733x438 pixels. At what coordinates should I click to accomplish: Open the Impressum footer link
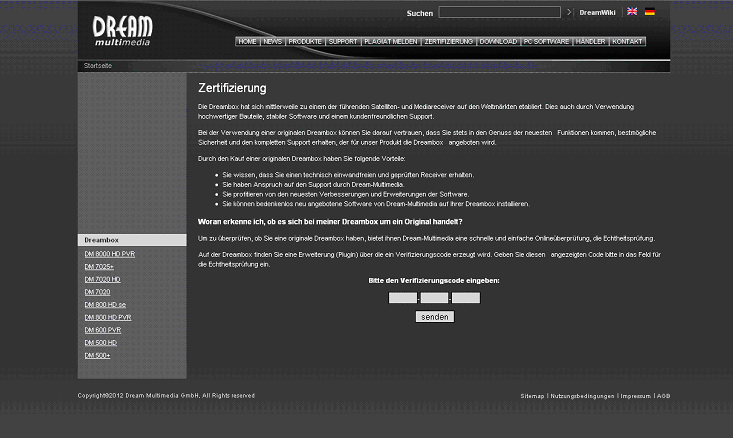click(635, 396)
